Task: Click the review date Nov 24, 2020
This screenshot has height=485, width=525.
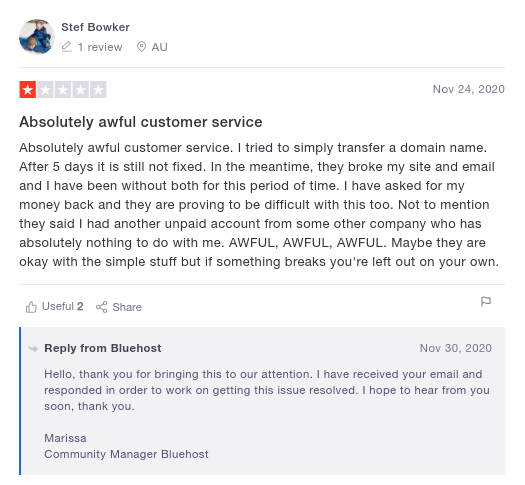Action: click(x=468, y=89)
